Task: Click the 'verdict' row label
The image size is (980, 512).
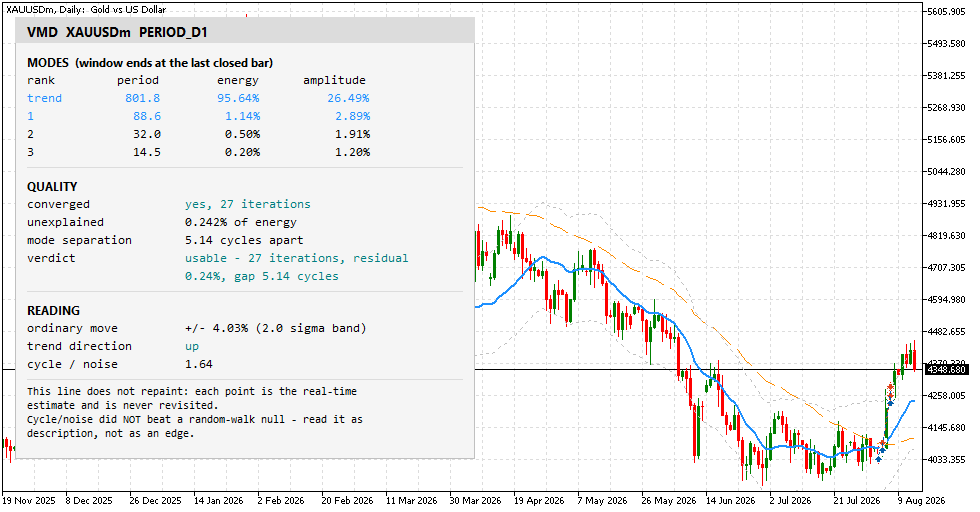Action: [51, 258]
